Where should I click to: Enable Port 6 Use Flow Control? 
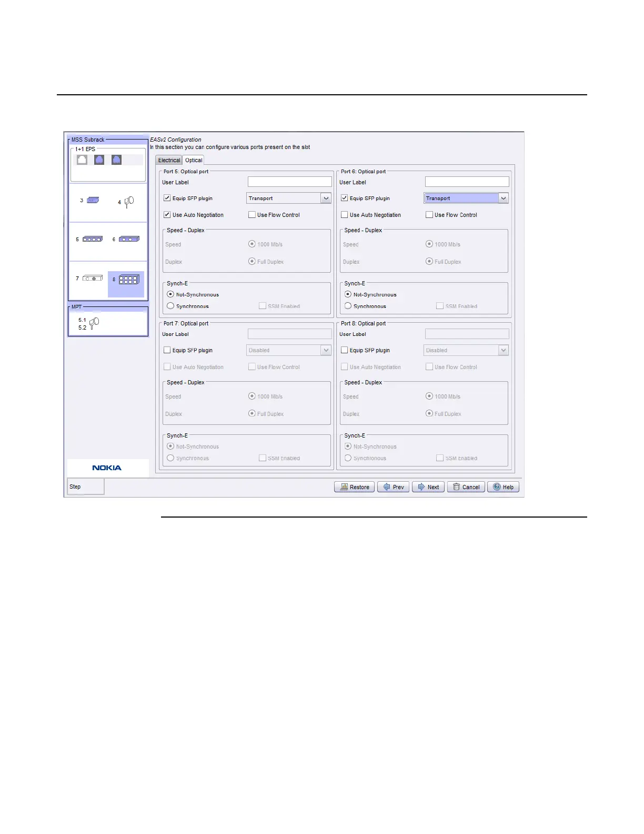coord(429,215)
